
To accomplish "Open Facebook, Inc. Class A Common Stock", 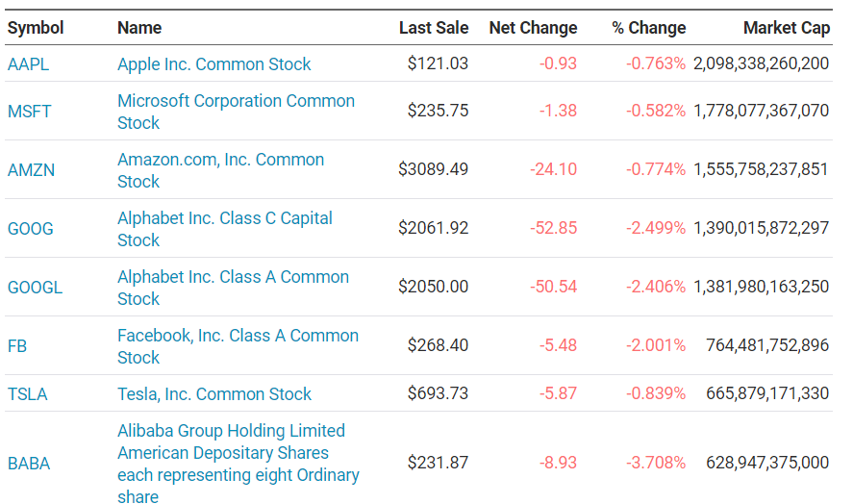I will coord(238,346).
